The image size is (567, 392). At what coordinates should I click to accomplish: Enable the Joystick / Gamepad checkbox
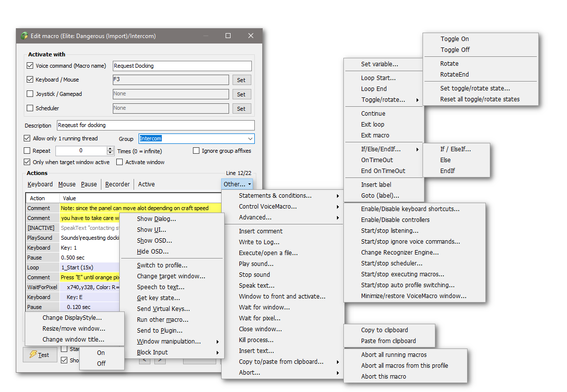[30, 94]
